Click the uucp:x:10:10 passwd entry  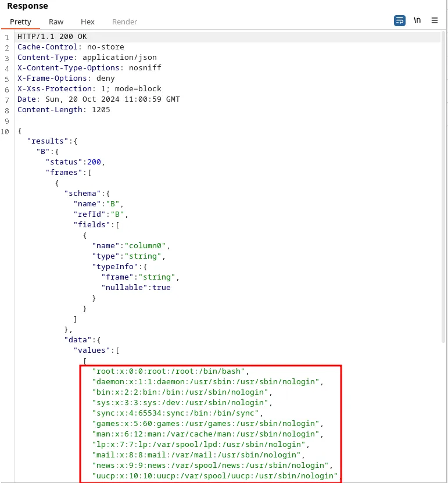tap(215, 475)
